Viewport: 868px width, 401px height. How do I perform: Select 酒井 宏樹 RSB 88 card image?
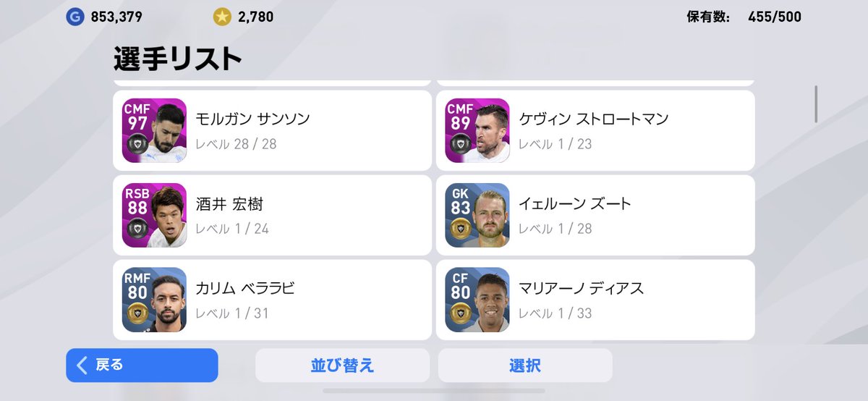tap(154, 215)
